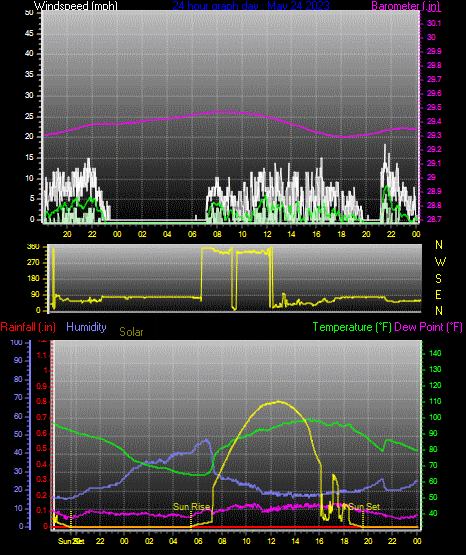
Task: Click '1.1' on the rainfall axis
Action: click(x=42, y=355)
